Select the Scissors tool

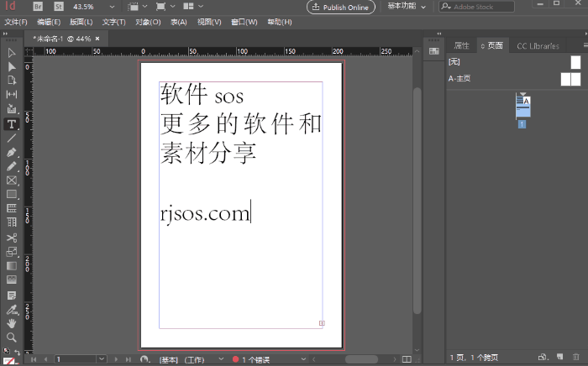pos(12,238)
